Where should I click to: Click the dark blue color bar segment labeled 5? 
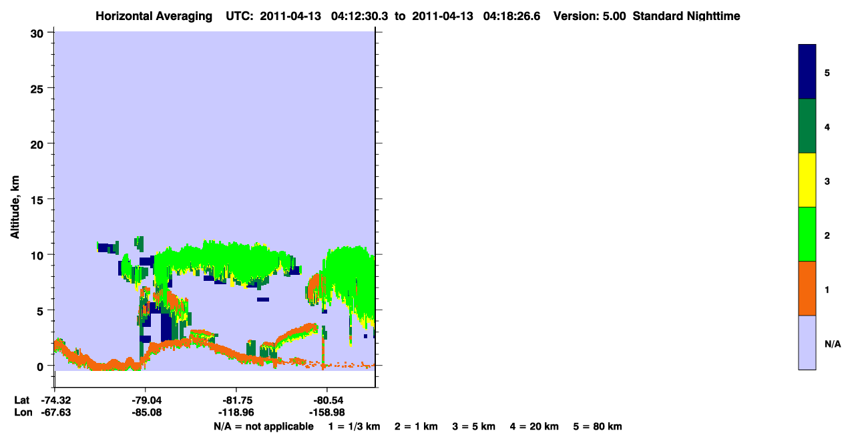[807, 72]
